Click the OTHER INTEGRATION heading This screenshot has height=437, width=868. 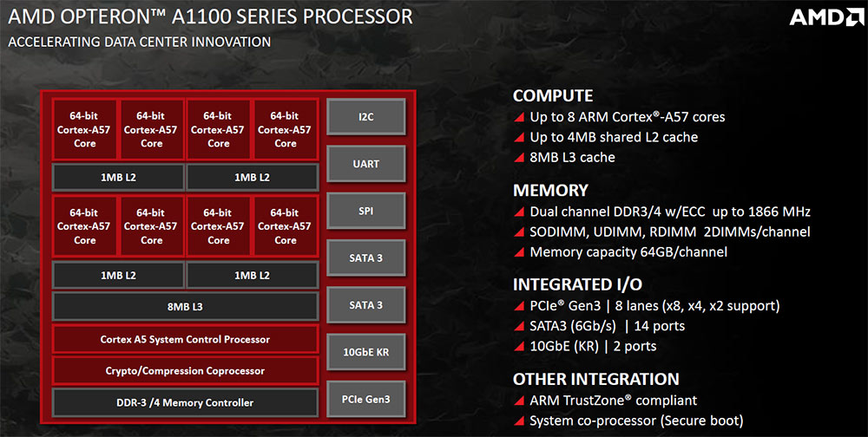pyautogui.click(x=595, y=380)
